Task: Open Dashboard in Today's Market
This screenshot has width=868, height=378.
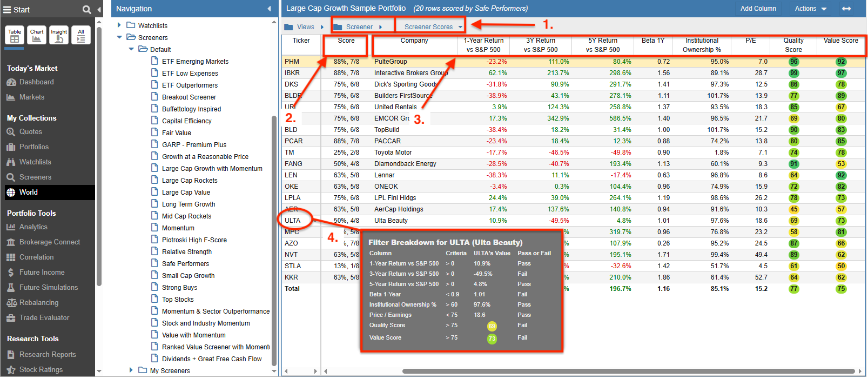Action: (36, 82)
